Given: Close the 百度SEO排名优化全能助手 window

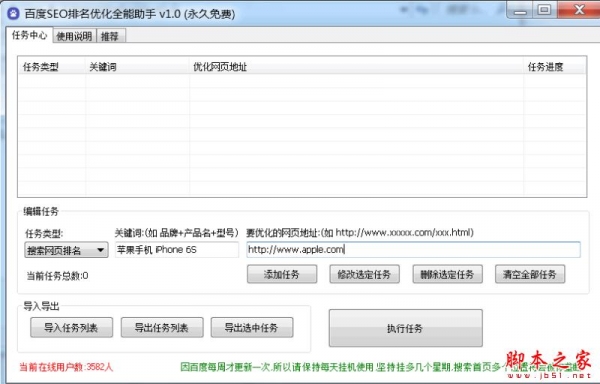Looking at the screenshot, I should click(579, 10).
